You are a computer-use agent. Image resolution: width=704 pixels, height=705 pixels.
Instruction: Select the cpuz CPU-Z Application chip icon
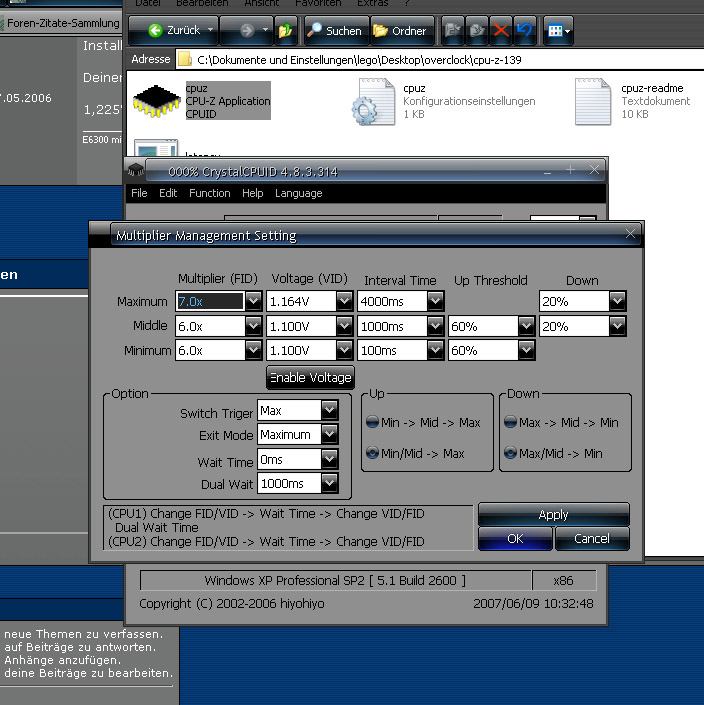[156, 101]
